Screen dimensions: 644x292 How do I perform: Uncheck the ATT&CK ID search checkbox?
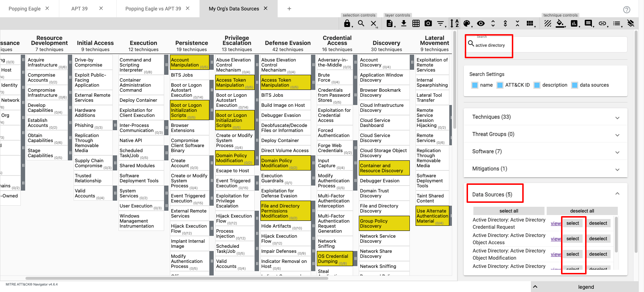coord(500,85)
